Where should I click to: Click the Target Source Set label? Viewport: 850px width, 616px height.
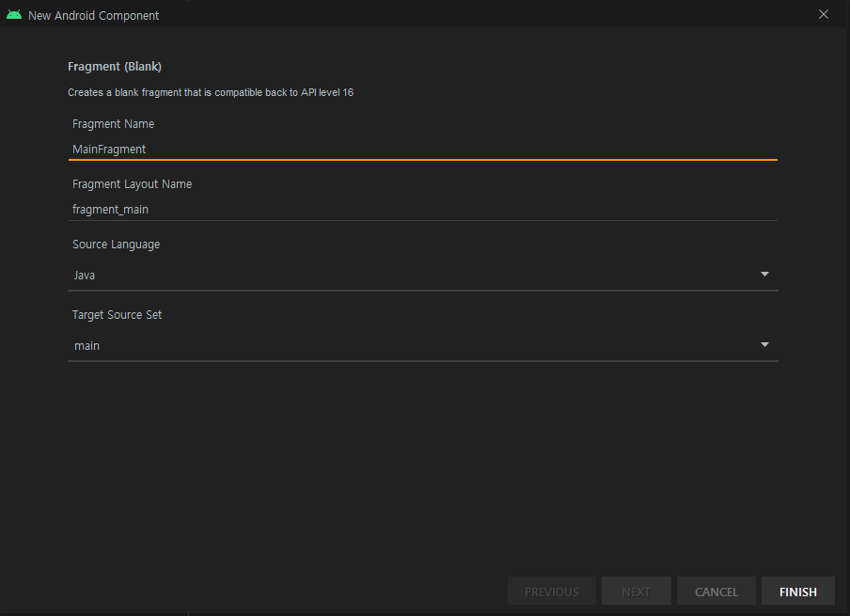[118, 315]
